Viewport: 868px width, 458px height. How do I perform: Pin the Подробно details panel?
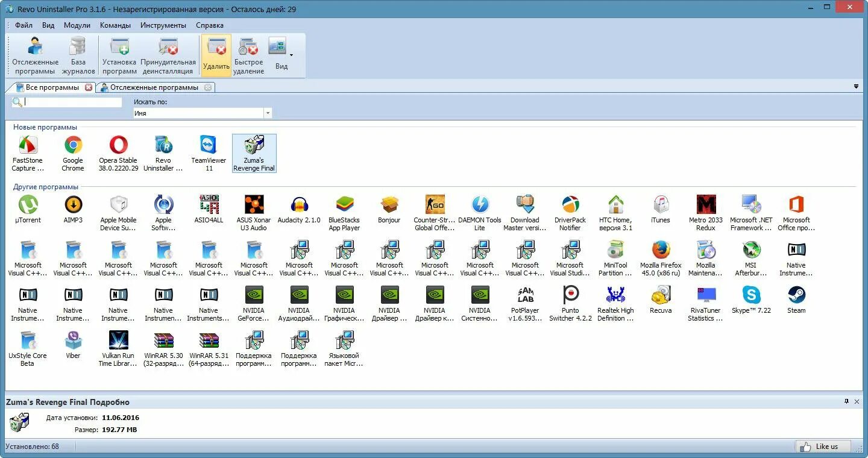point(847,401)
